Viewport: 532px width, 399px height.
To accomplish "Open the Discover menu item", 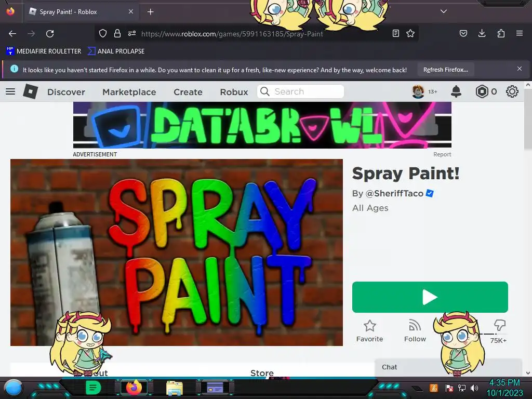I will (66, 92).
